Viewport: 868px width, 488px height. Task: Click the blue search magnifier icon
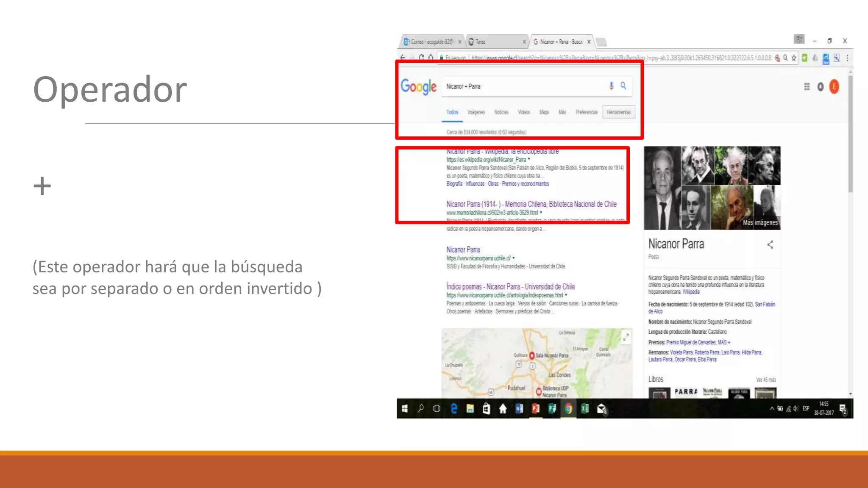pos(623,86)
